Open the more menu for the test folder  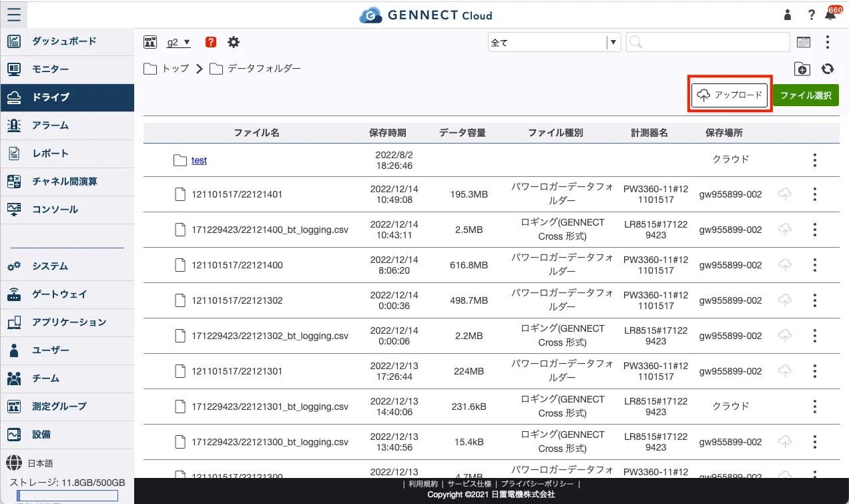pyautogui.click(x=814, y=160)
